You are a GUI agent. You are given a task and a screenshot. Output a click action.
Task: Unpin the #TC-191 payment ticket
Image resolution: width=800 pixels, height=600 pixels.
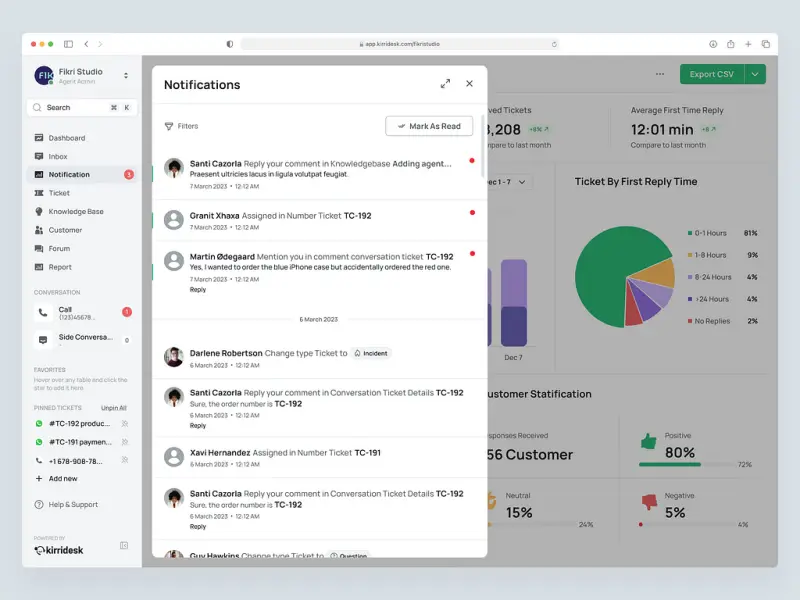pos(125,442)
